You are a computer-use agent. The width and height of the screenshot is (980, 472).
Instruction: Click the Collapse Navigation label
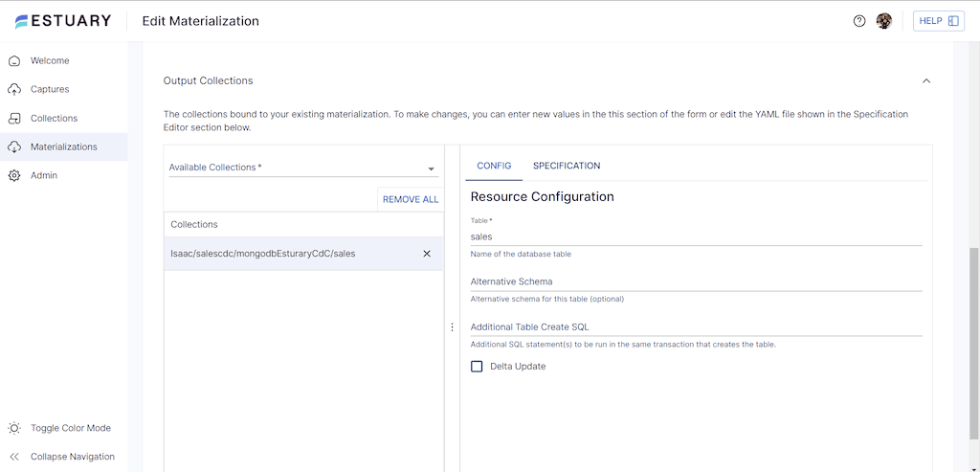tap(73, 457)
